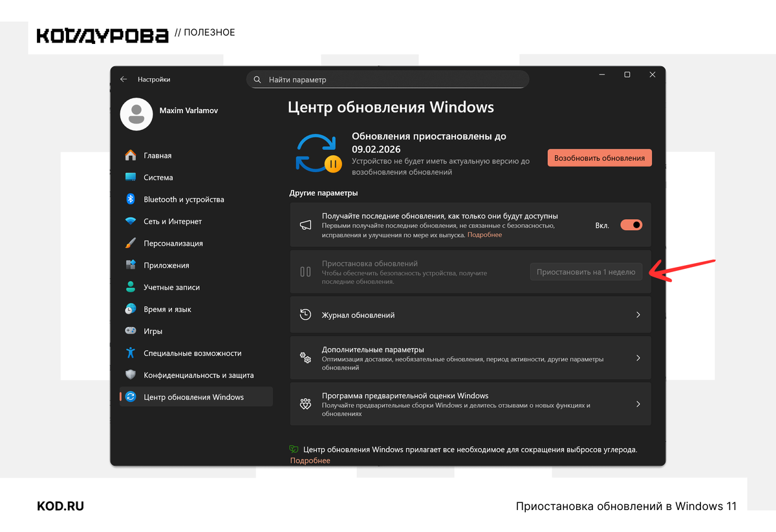
Task: Click the back arrow in Settings header
Action: pyautogui.click(x=124, y=80)
